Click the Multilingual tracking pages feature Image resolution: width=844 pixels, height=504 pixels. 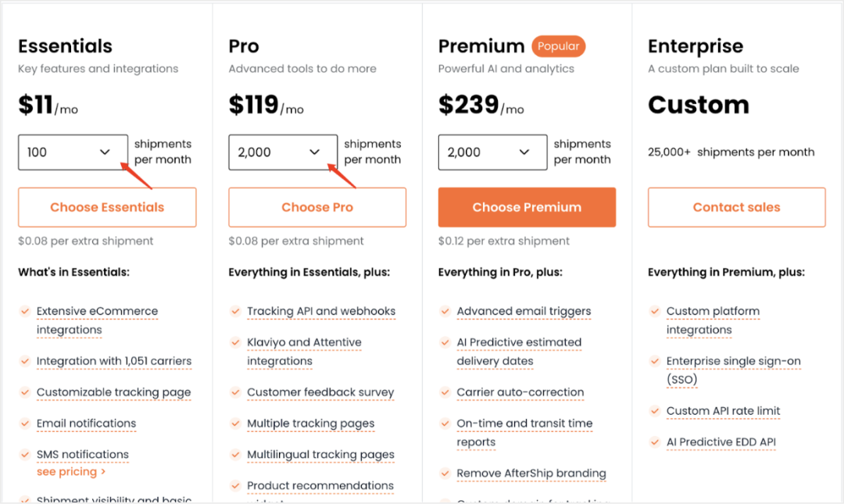pos(321,455)
